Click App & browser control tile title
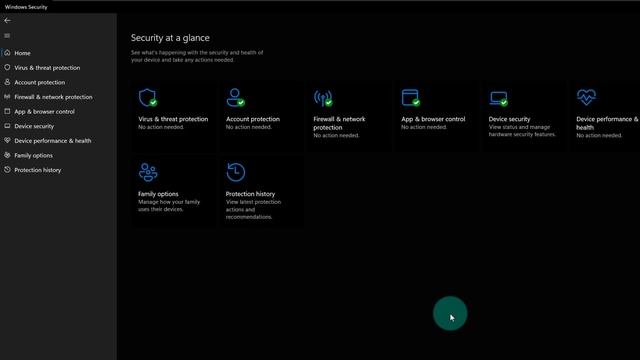640x360 pixels. click(433, 119)
